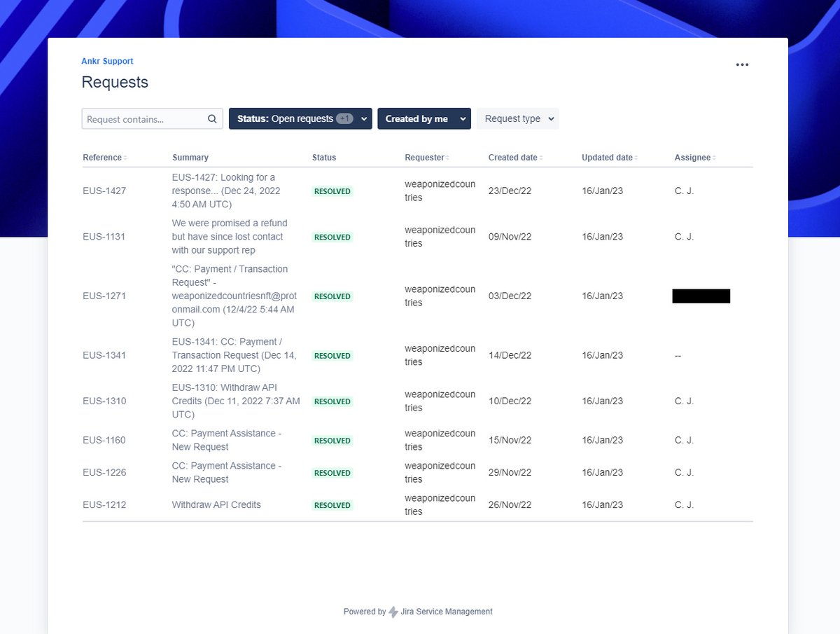Click created date 23/Dec/22
Image resolution: width=840 pixels, height=634 pixels.
point(510,191)
